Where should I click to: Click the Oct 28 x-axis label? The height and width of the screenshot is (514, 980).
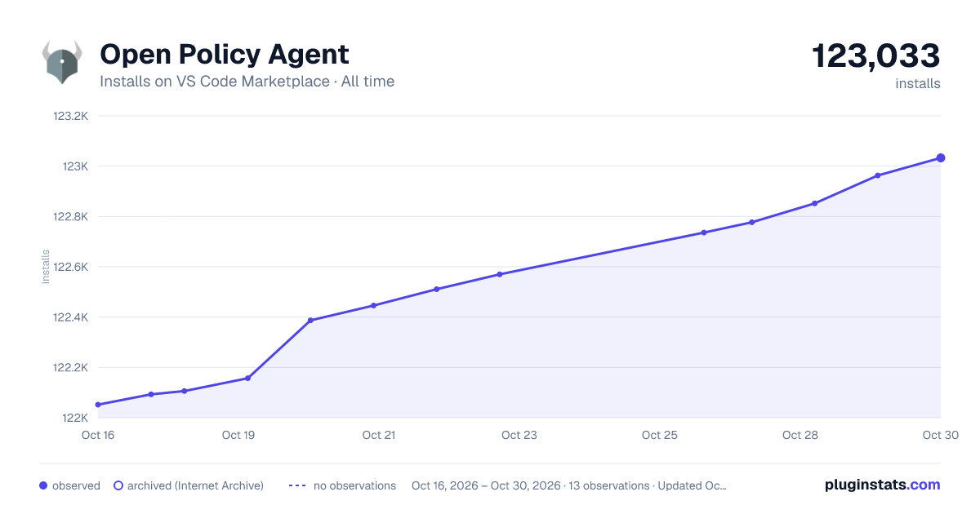(800, 435)
